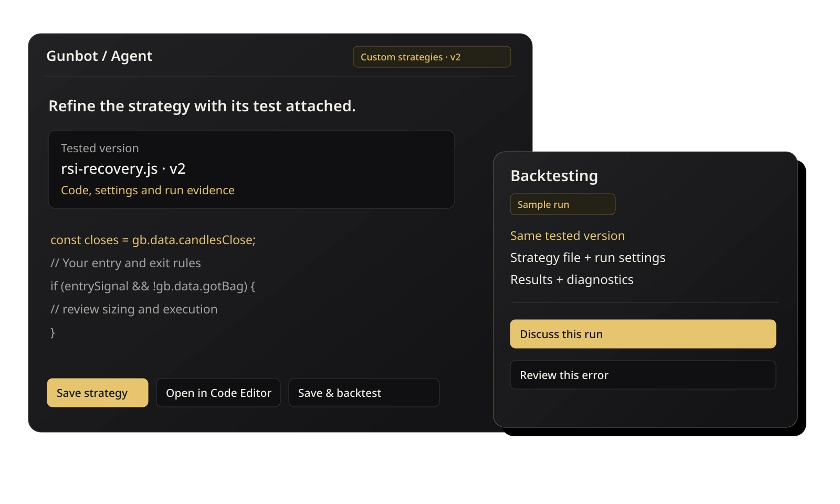Click the Your entry and exit rules comment
This screenshot has width=840, height=504.
(125, 263)
